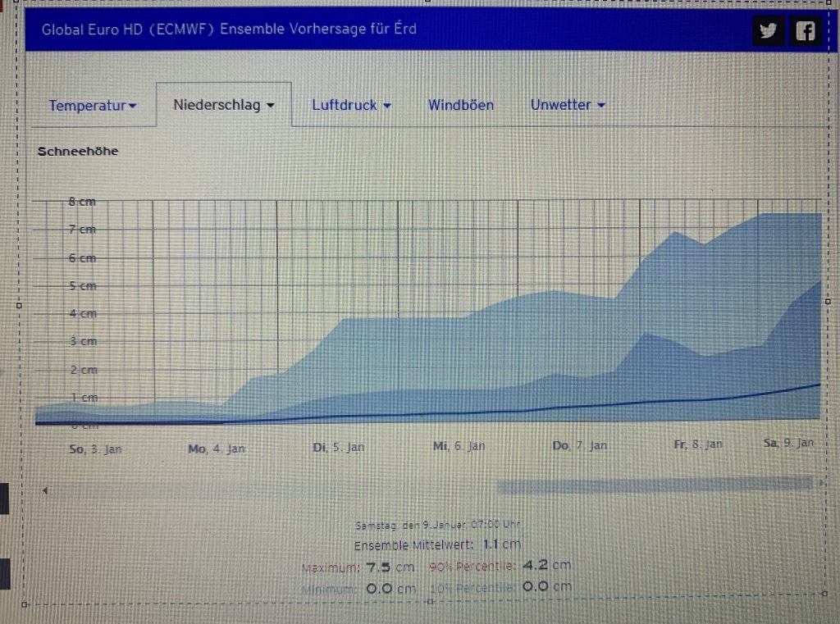
Task: Click the Sa, 9. Jan date marker
Action: pos(788,443)
